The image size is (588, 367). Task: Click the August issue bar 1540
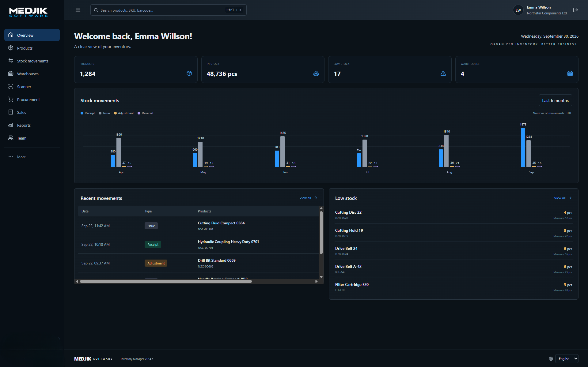[x=446, y=151]
